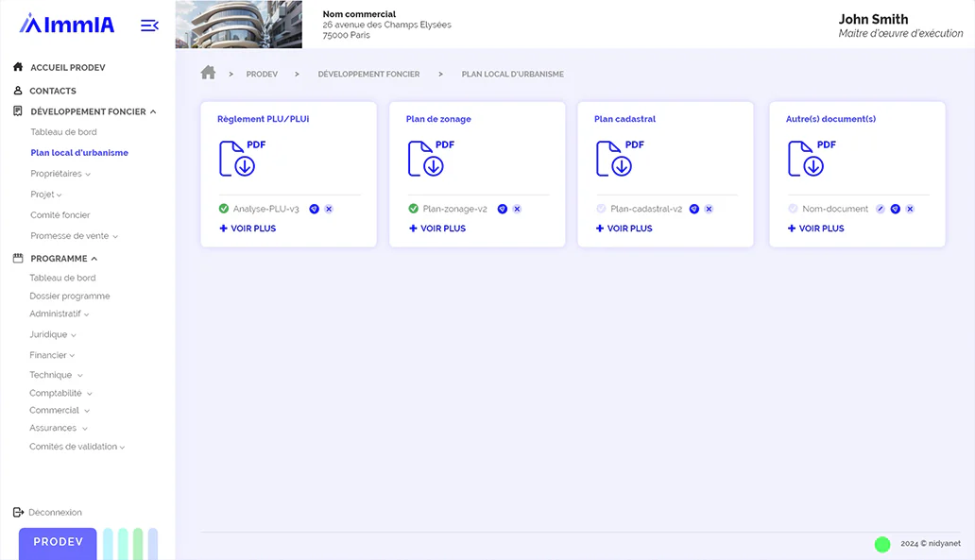Open Tableau de bord under Programme
This screenshot has height=560, width=975.
tap(62, 278)
